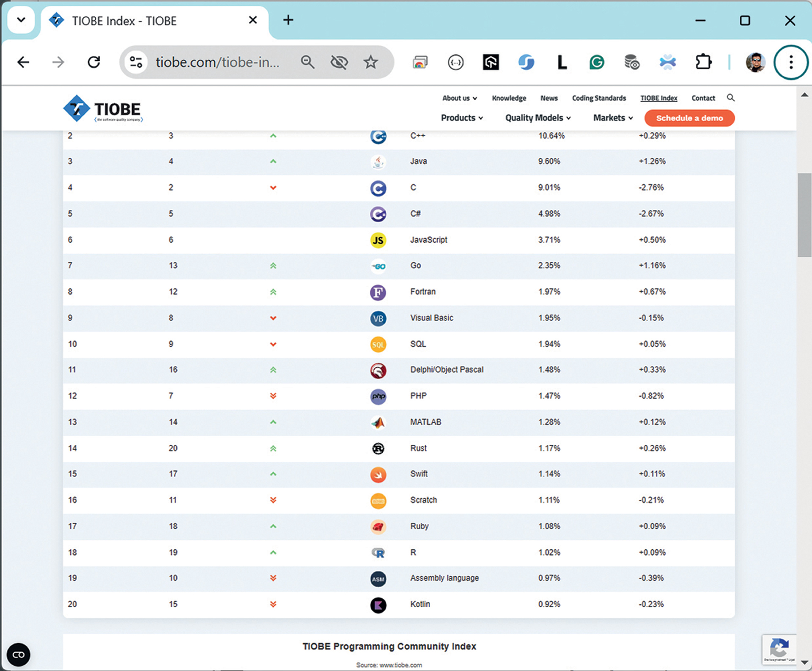
Task: Toggle the crossed-eye tracking protection icon
Action: tap(339, 62)
